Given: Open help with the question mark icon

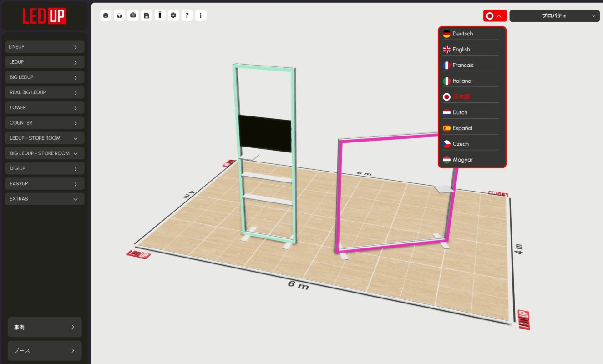Looking at the screenshot, I should (187, 15).
